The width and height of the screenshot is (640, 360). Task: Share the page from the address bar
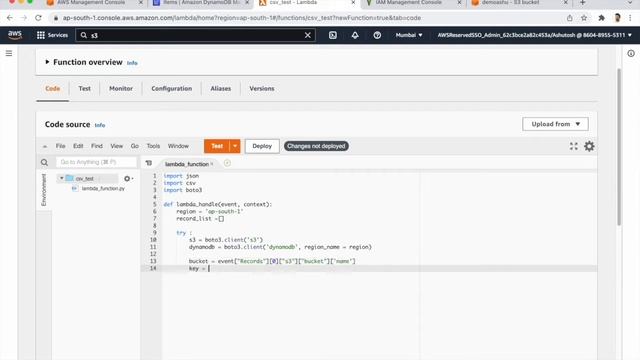point(569,18)
